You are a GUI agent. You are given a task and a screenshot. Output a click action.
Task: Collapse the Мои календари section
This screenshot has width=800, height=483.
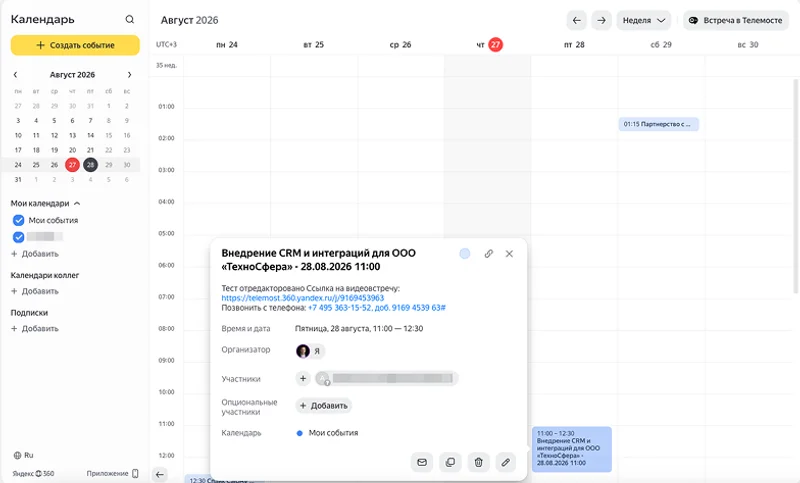77,204
